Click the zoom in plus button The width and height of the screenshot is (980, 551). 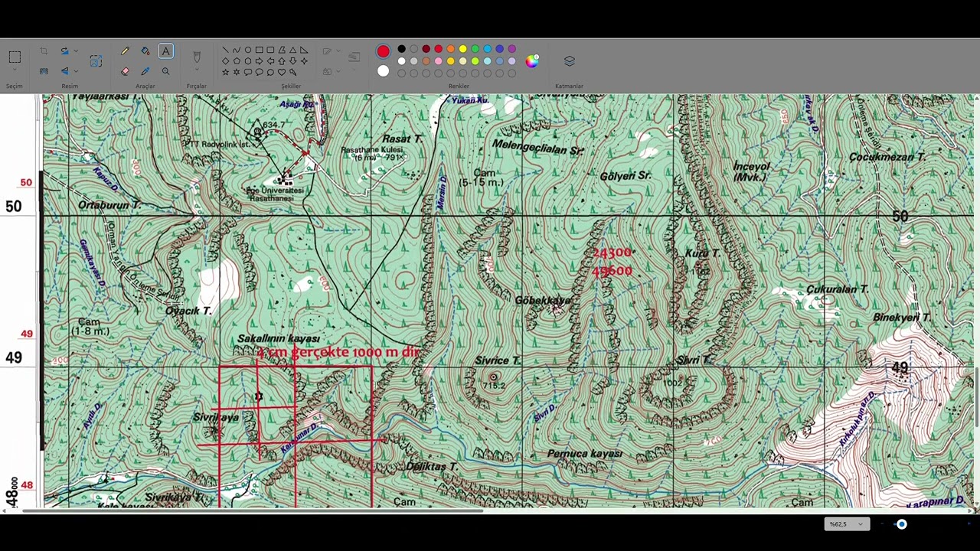coord(969,524)
